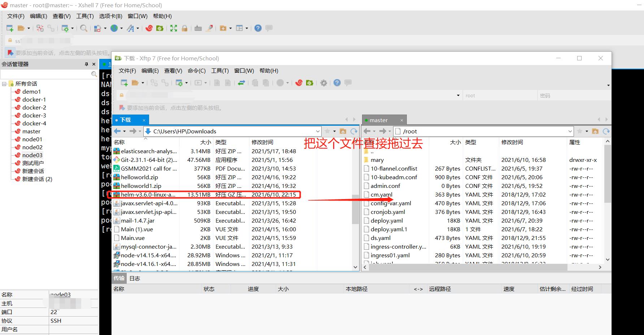The width and height of the screenshot is (644, 335).
Task: Click Xshell toolbar keyboard icon
Action: coord(198,28)
